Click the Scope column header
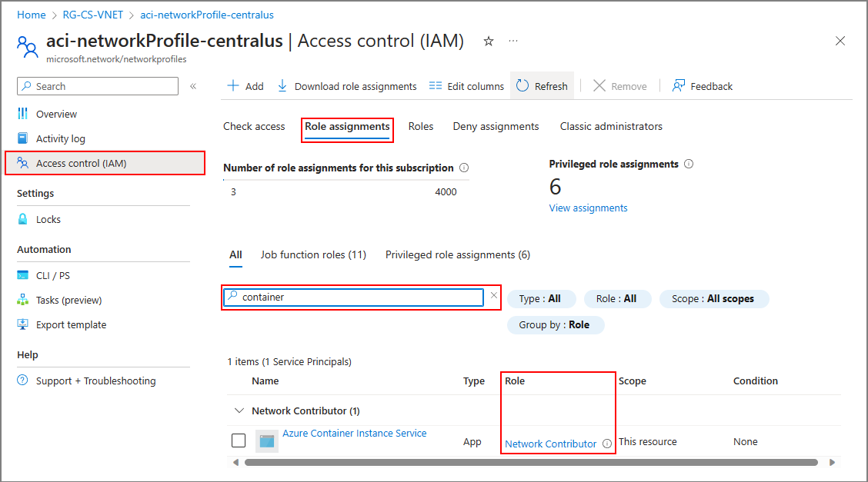The height and width of the screenshot is (482, 868). (x=633, y=381)
